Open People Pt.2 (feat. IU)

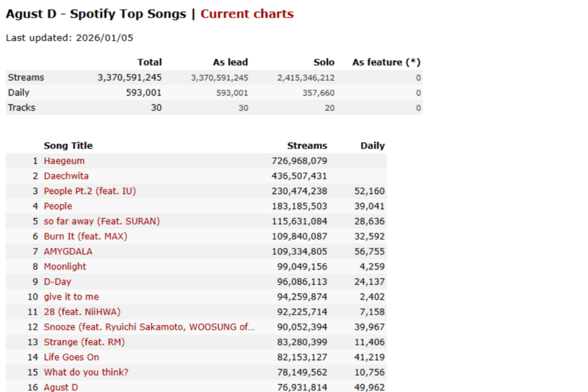tap(90, 191)
